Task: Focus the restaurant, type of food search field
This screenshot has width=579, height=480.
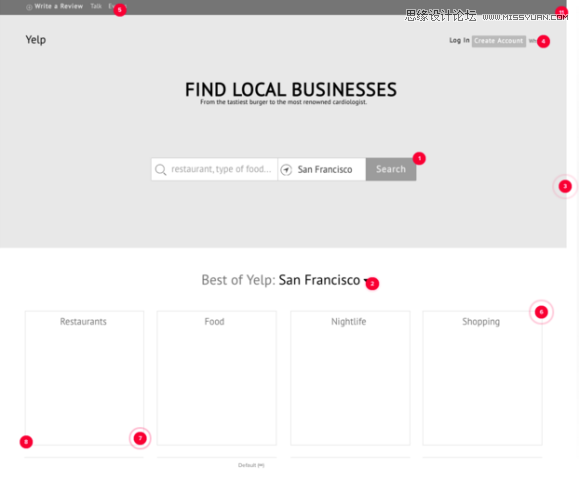Action: point(214,169)
